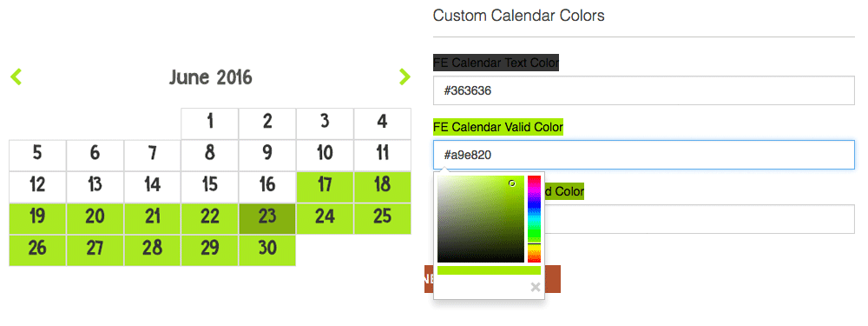Click the third color input field
This screenshot has width=868, height=326.
(700, 219)
